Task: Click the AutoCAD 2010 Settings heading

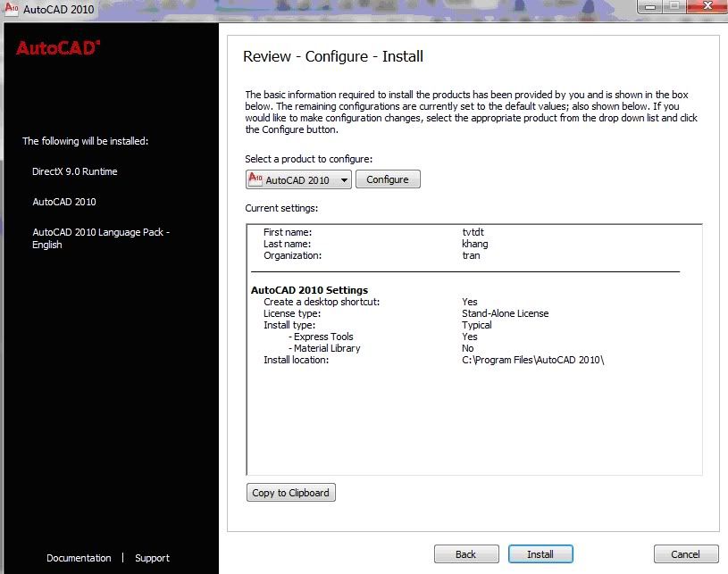Action: [309, 290]
